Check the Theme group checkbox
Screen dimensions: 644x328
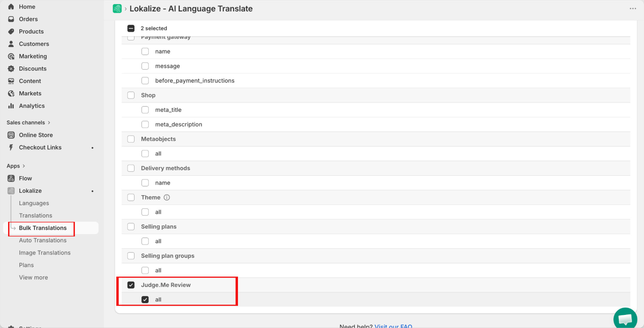(131, 197)
